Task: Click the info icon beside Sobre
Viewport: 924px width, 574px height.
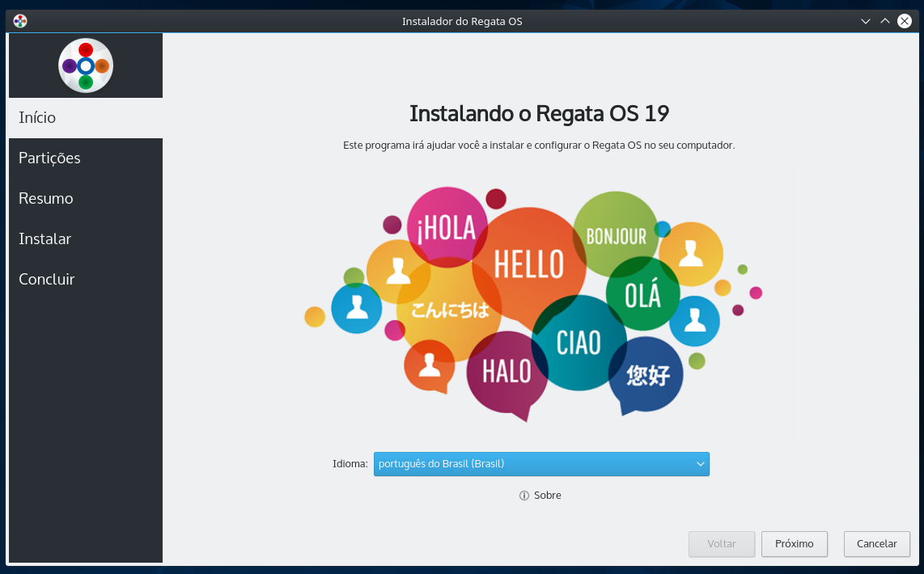Action: pos(525,496)
